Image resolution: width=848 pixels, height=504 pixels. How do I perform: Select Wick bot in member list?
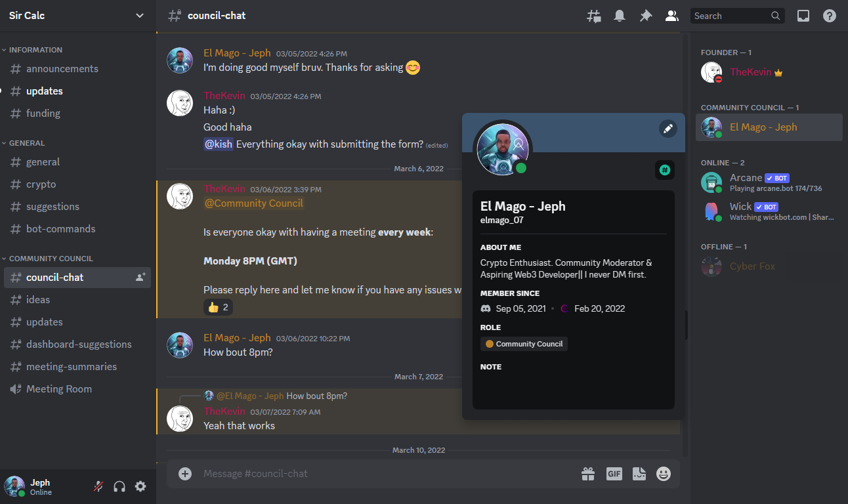[x=769, y=211]
